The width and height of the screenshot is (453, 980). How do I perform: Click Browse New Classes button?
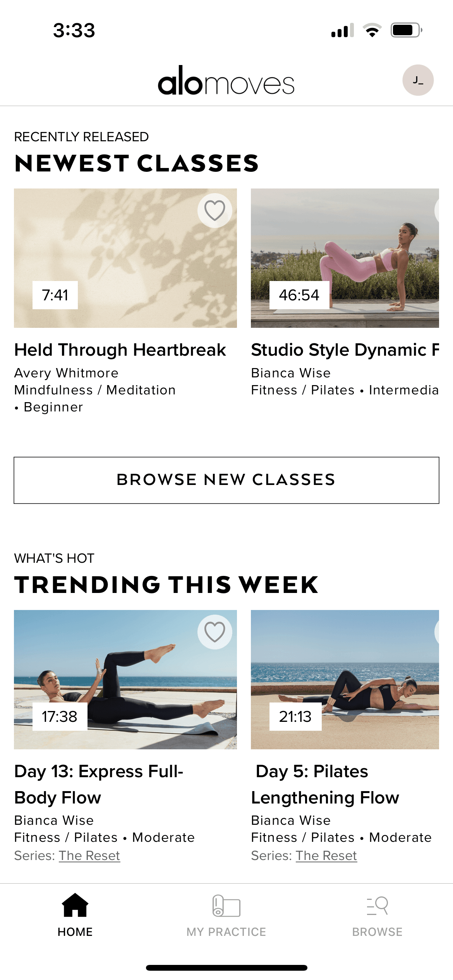(226, 480)
